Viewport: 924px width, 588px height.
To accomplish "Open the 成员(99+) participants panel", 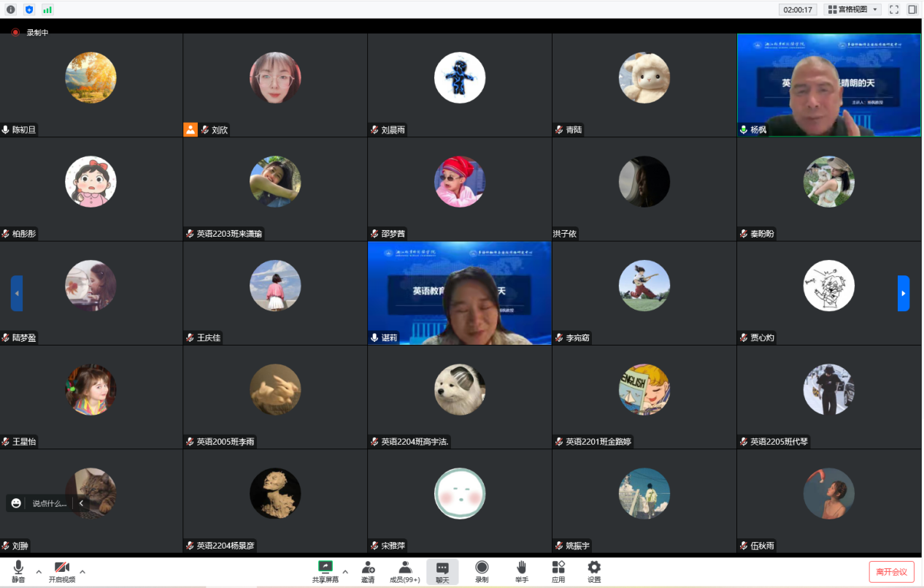I will coord(404,571).
